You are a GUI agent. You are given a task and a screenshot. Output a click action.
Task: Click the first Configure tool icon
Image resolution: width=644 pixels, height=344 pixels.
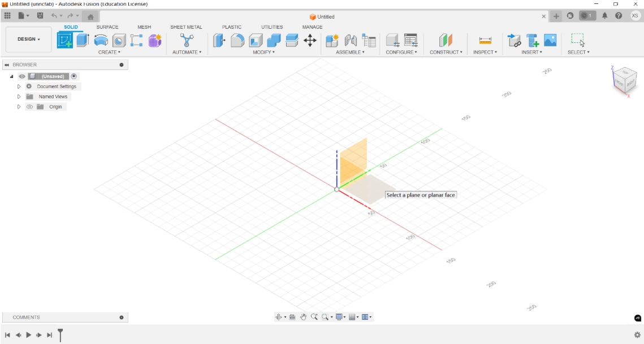click(392, 40)
